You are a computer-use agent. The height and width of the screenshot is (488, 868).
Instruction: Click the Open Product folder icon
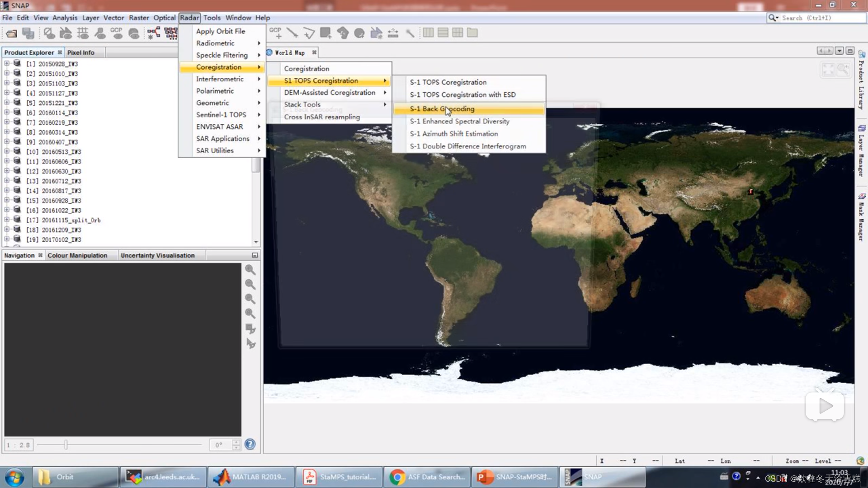click(x=11, y=33)
